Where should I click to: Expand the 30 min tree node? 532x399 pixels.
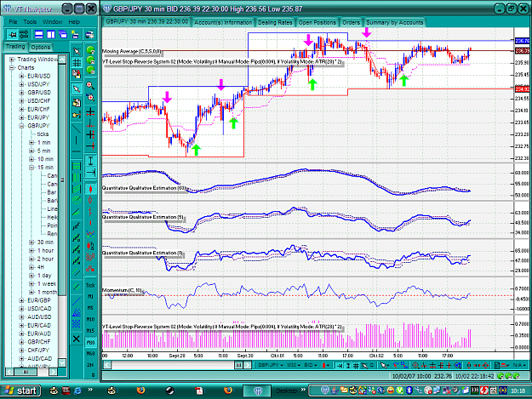click(31, 242)
